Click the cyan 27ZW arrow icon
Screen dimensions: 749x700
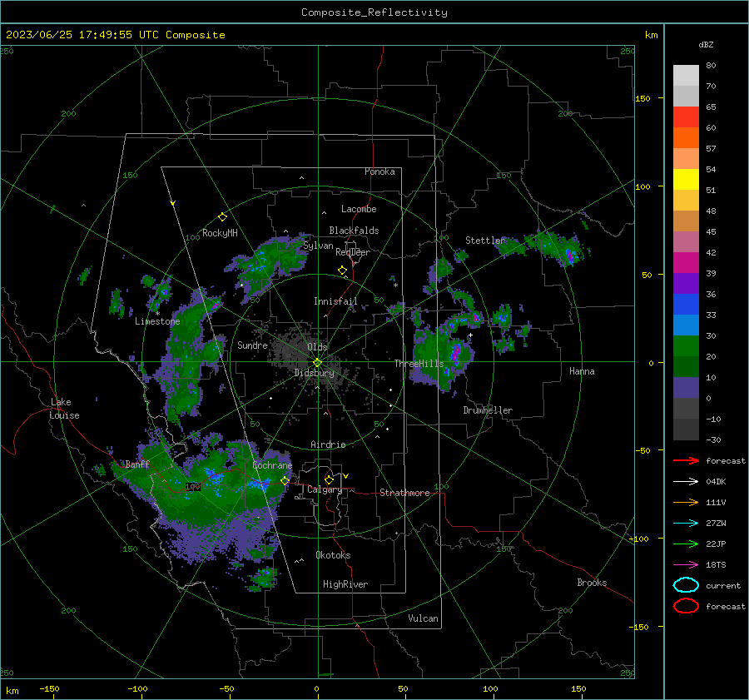point(686,524)
